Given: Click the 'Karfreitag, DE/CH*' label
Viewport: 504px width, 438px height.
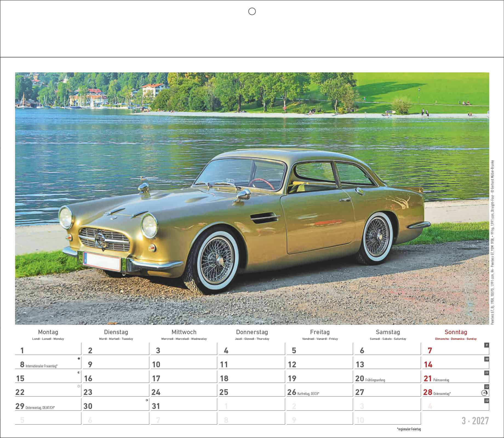Looking at the screenshot, I should coord(308,394).
